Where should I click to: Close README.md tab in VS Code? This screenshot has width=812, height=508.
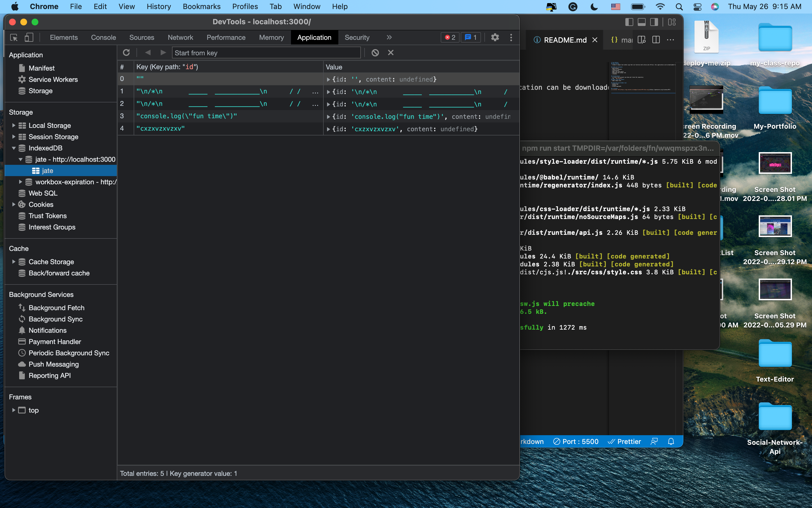coord(595,40)
